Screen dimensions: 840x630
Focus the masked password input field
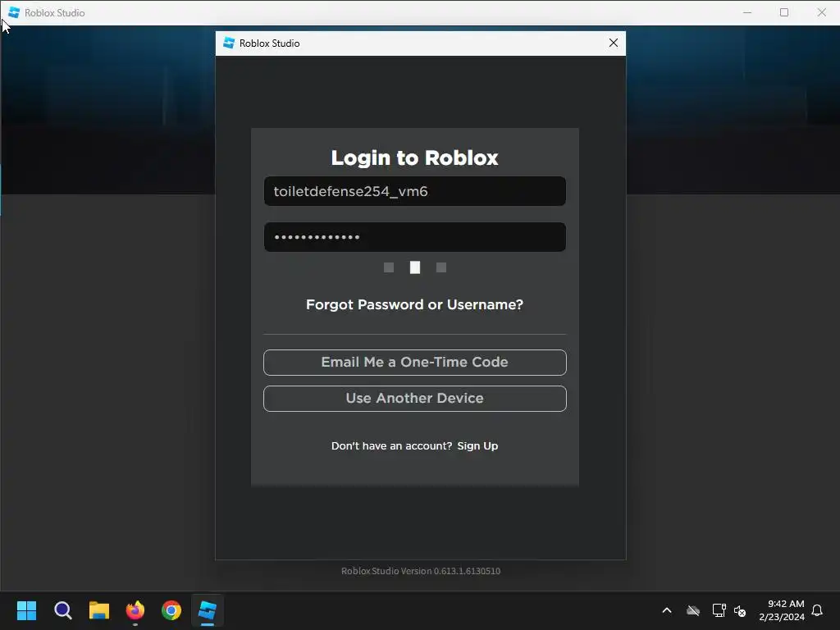tap(414, 237)
